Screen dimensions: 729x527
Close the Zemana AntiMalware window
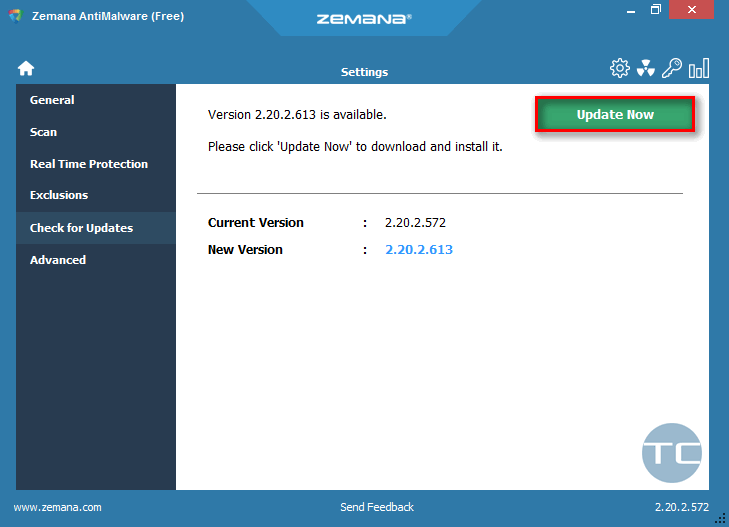click(x=691, y=9)
